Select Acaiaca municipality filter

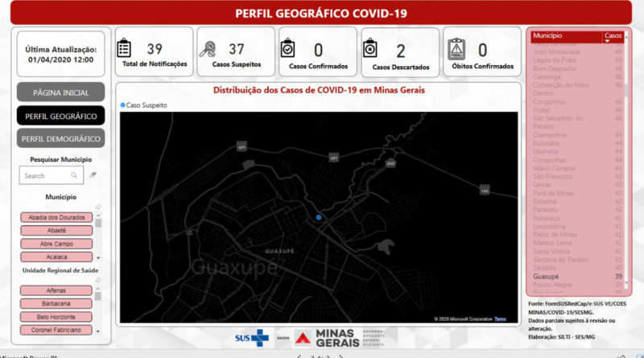[56, 257]
